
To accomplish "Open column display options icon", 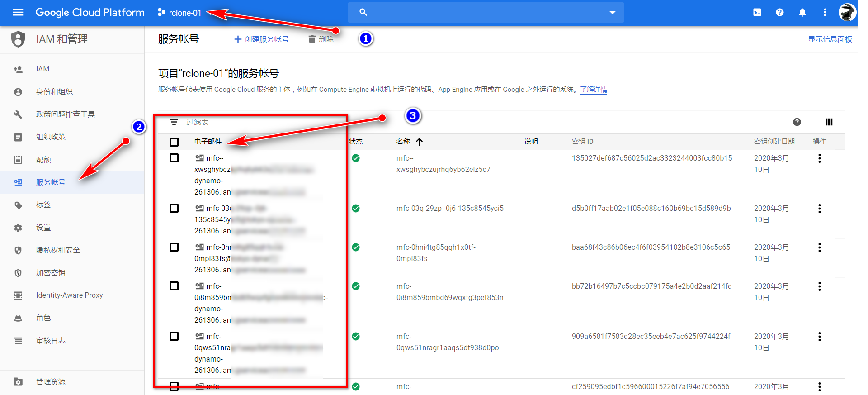I will (x=829, y=122).
